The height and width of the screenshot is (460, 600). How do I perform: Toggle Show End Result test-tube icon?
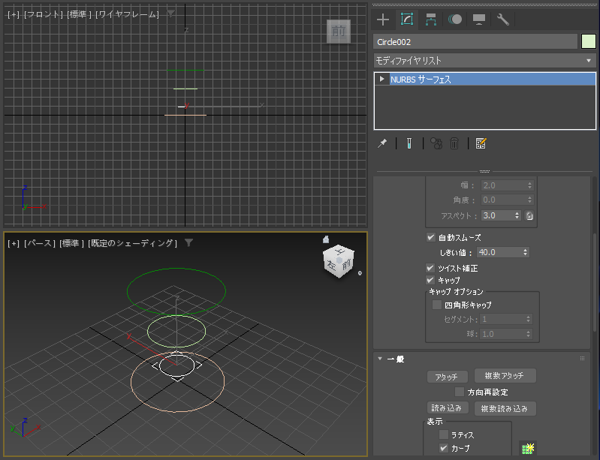(409, 144)
